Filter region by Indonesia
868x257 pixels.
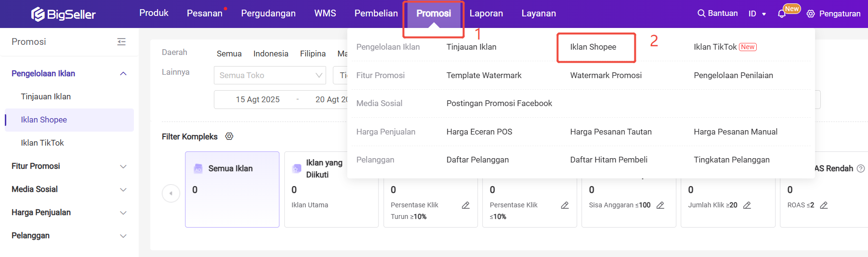coord(271,54)
